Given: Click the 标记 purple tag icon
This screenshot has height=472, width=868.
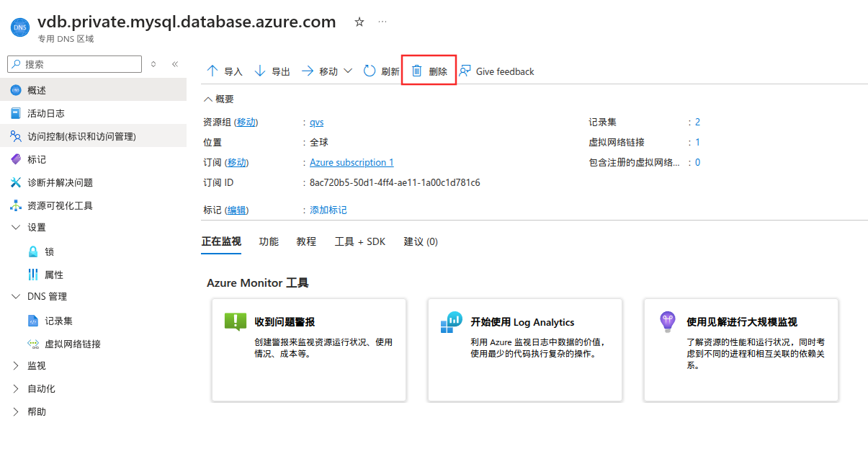Looking at the screenshot, I should pyautogui.click(x=16, y=159).
